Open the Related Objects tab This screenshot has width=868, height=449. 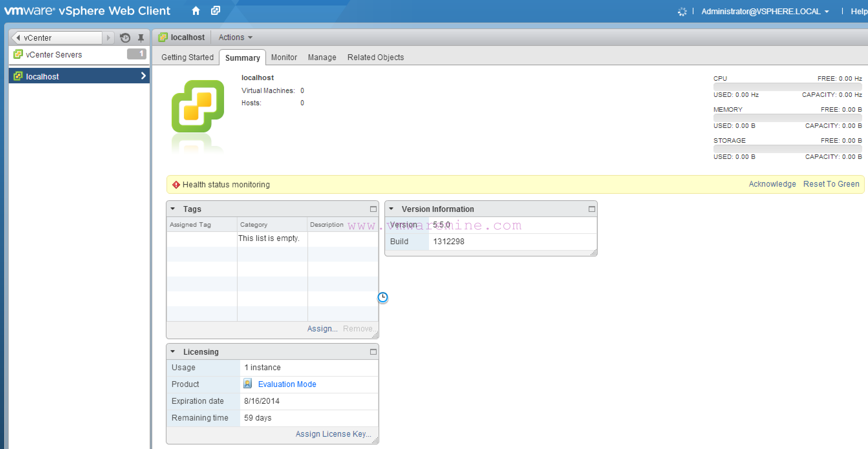point(375,57)
